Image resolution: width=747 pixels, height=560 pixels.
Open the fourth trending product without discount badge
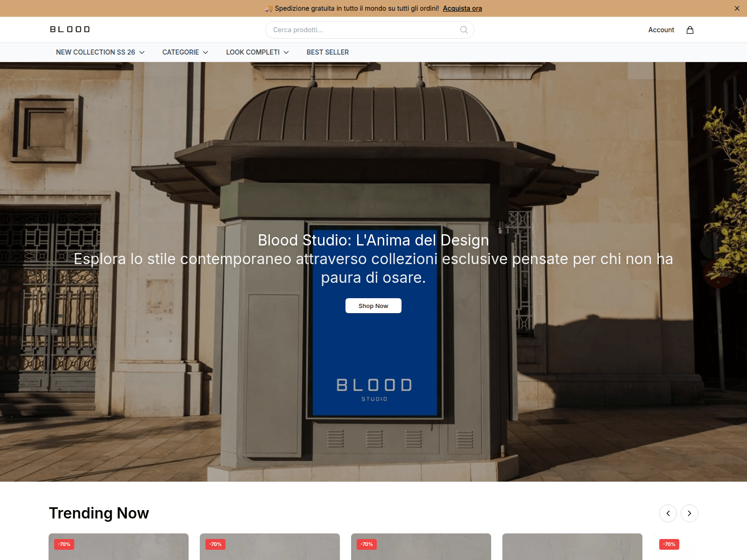coord(572,547)
